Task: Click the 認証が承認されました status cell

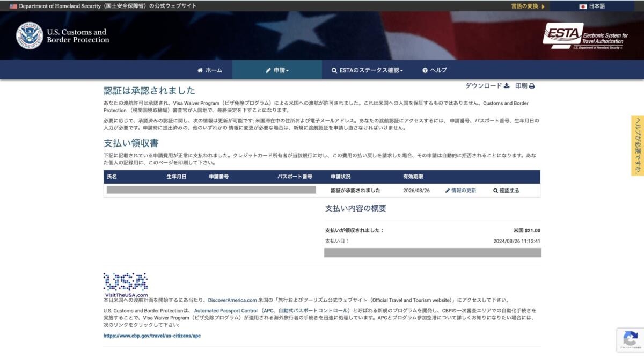Action: pyautogui.click(x=355, y=191)
